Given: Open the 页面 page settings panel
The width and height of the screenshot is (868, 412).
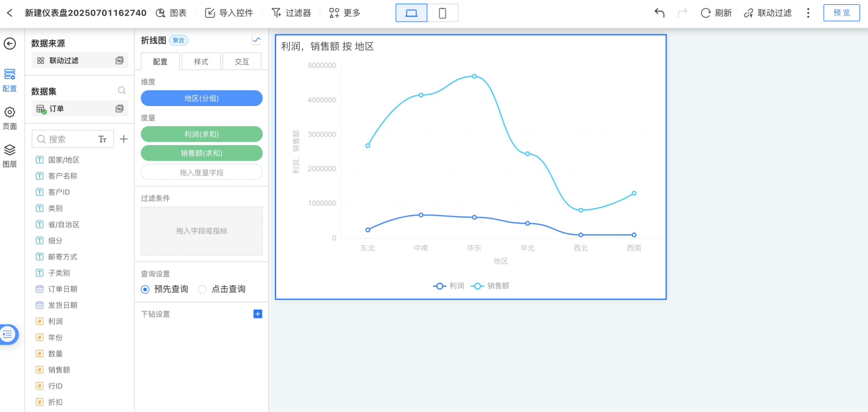Looking at the screenshot, I should (x=10, y=118).
